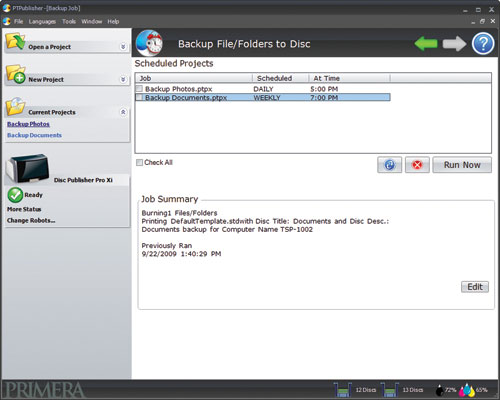Click the gray forward arrow

454,44
